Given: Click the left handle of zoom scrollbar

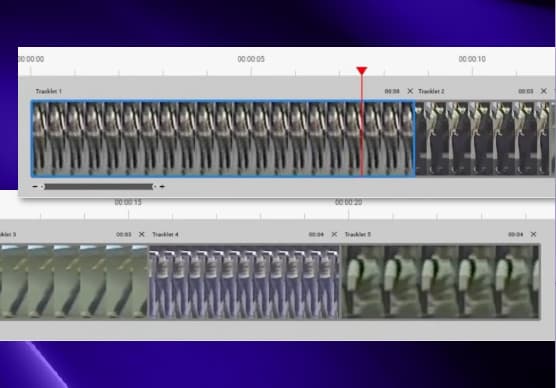Looking at the screenshot, I should tap(42, 187).
